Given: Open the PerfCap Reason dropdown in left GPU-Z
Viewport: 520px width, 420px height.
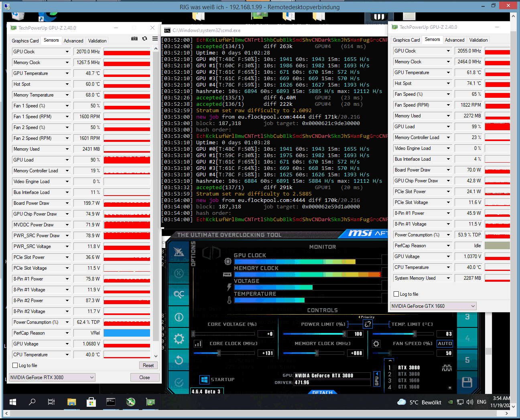Looking at the screenshot, I should point(67,333).
